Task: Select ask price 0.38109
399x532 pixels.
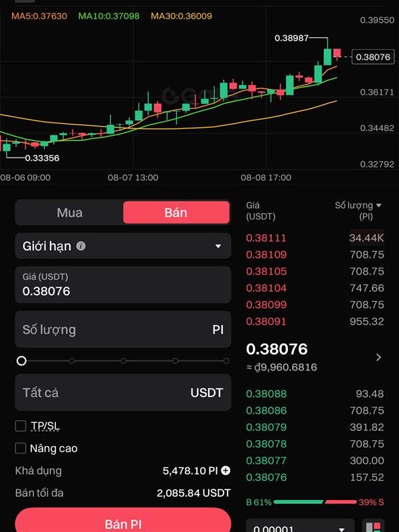Action: point(266,255)
